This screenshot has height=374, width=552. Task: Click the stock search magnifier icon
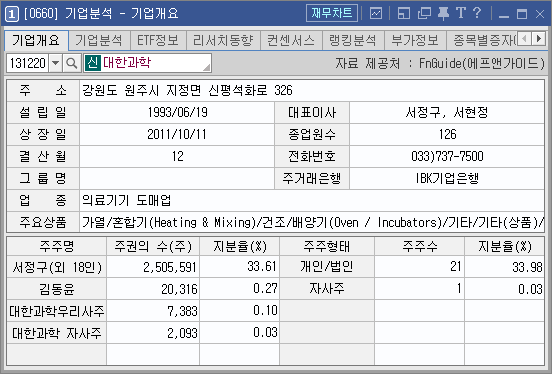tap(72, 63)
